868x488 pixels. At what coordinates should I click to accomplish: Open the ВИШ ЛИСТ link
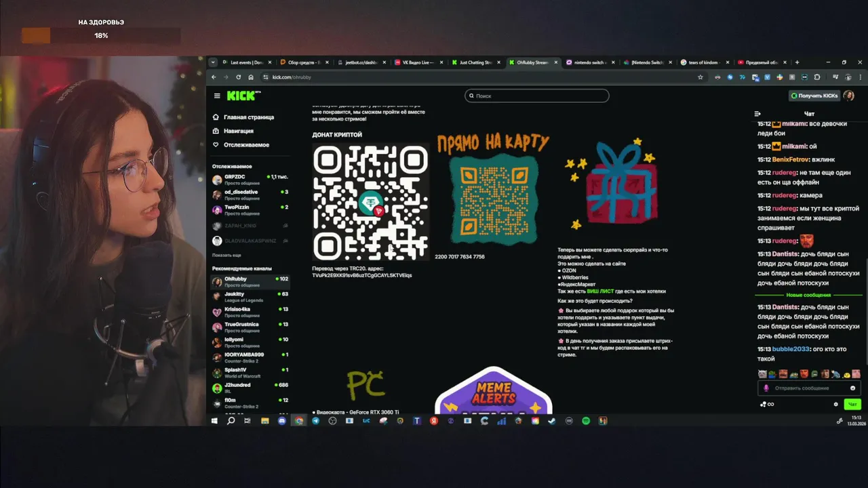[x=600, y=291]
